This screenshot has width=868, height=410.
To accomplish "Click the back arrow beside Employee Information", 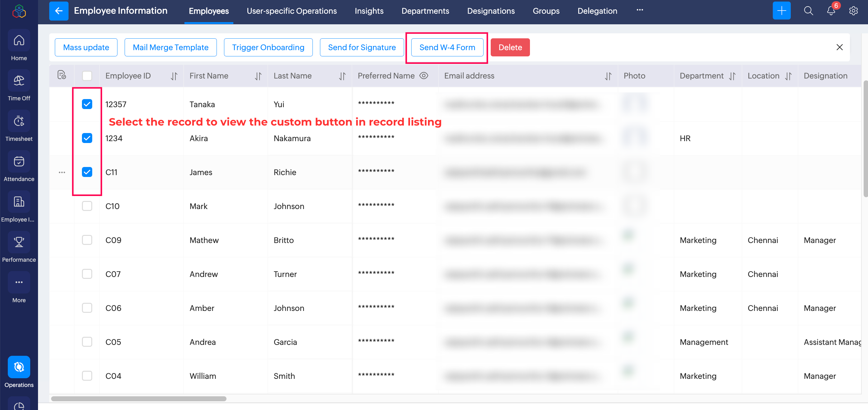I will 59,11.
